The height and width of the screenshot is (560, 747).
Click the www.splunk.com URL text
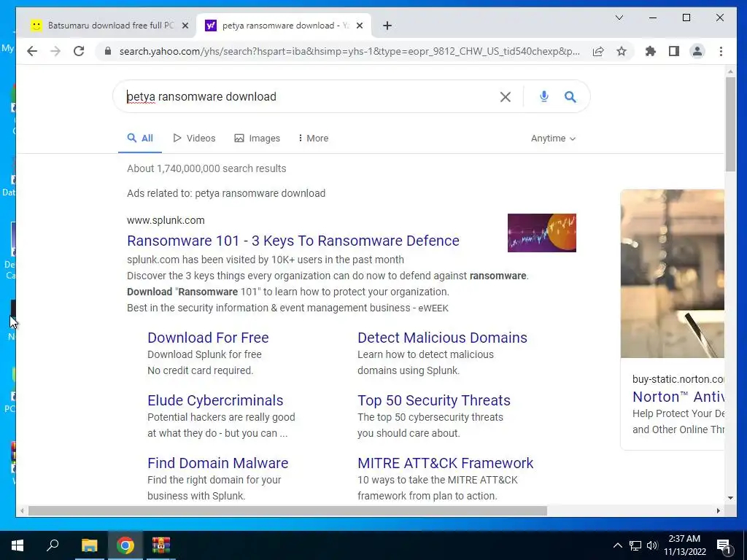point(166,220)
